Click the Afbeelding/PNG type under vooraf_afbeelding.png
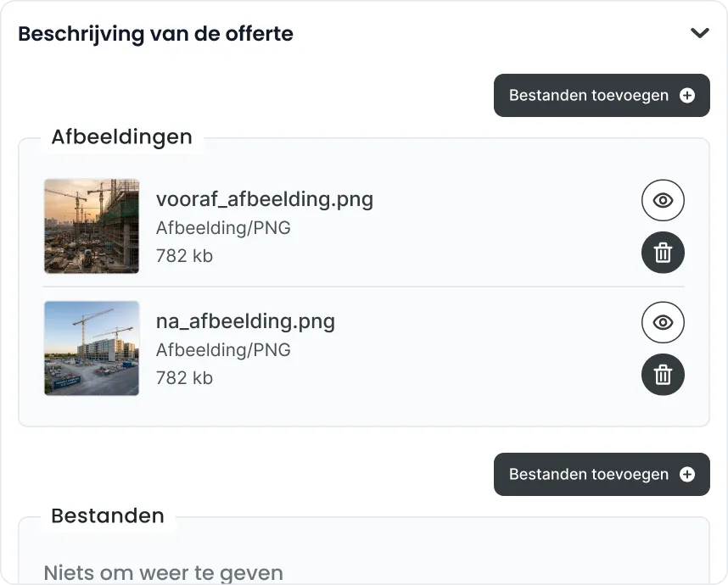Image resolution: width=728 pixels, height=585 pixels. [223, 228]
